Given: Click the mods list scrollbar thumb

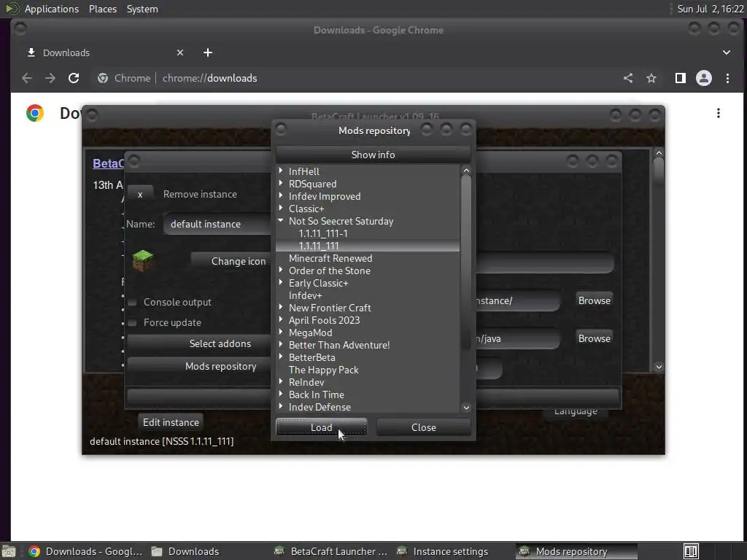Looking at the screenshot, I should [x=466, y=262].
